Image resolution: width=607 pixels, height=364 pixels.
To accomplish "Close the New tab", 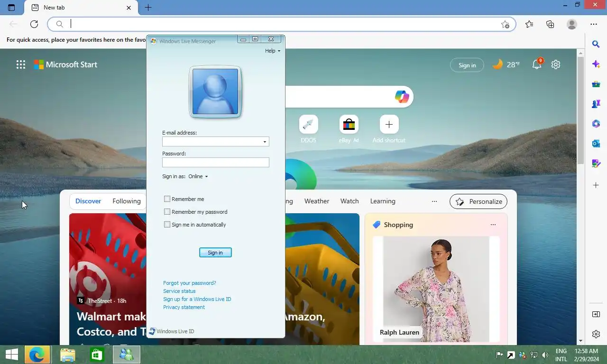I will coord(129,8).
